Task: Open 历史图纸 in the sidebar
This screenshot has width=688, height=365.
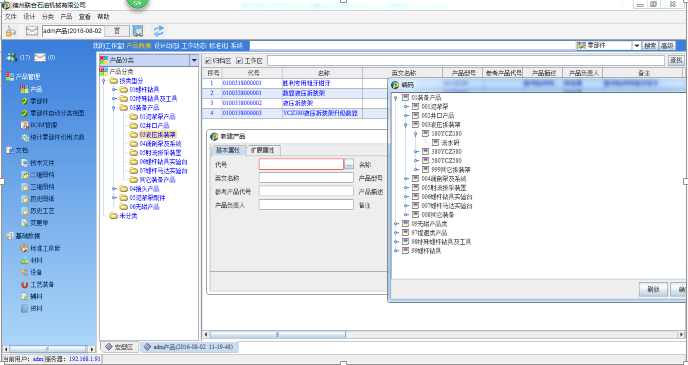Action: [x=42, y=199]
